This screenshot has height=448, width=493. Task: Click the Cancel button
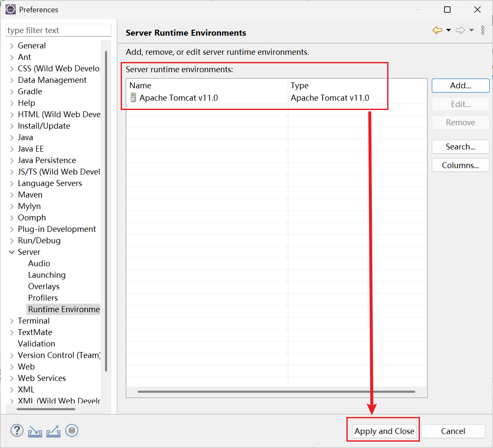click(x=453, y=431)
